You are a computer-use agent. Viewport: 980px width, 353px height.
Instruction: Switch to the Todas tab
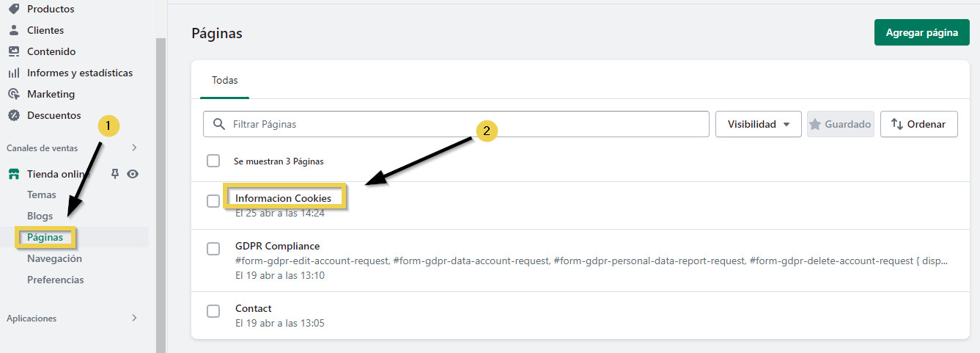[225, 80]
